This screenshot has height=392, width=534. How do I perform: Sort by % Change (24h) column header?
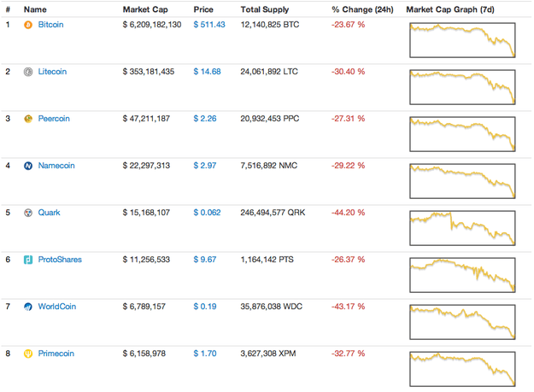point(362,9)
